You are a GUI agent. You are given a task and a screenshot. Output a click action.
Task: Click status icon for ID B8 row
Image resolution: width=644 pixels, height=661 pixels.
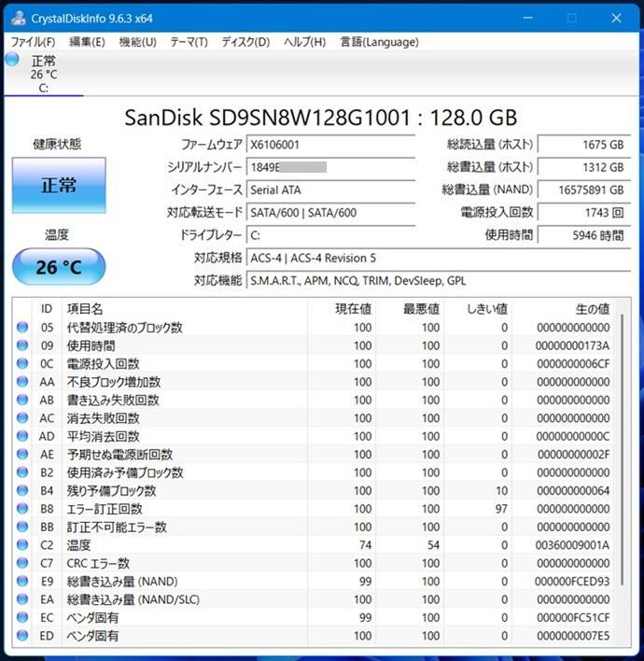(22, 509)
